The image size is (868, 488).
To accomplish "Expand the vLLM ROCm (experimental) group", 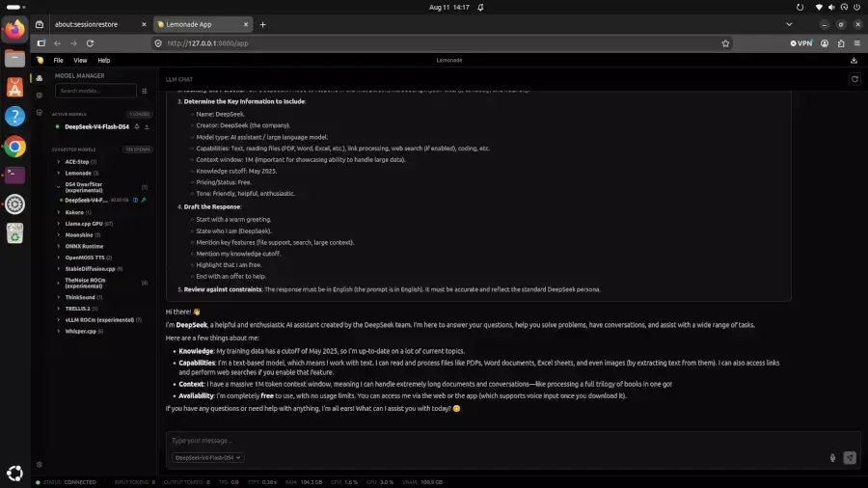I will 58,320.
